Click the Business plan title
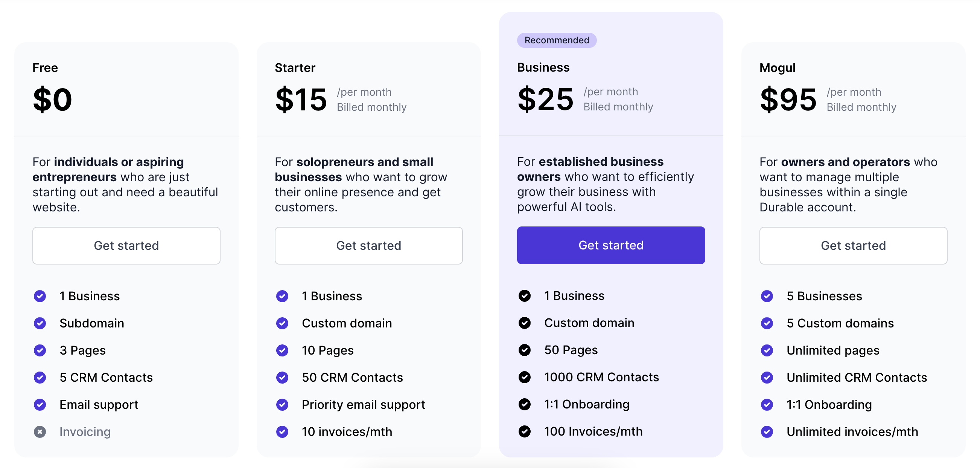The width and height of the screenshot is (980, 468). [543, 67]
